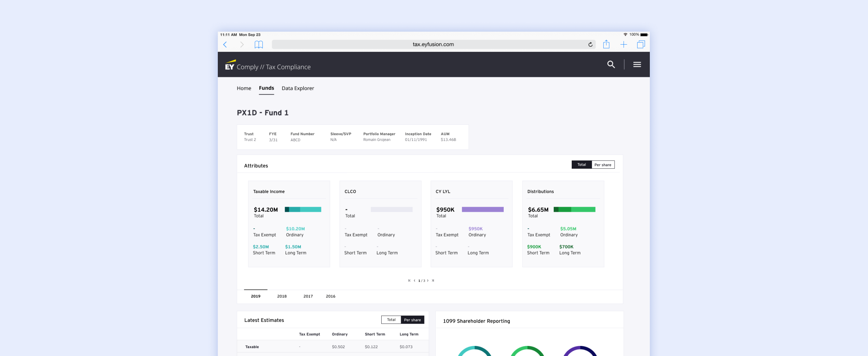
Task: Click the "$0.122" Short Term estimate
Action: (x=371, y=347)
